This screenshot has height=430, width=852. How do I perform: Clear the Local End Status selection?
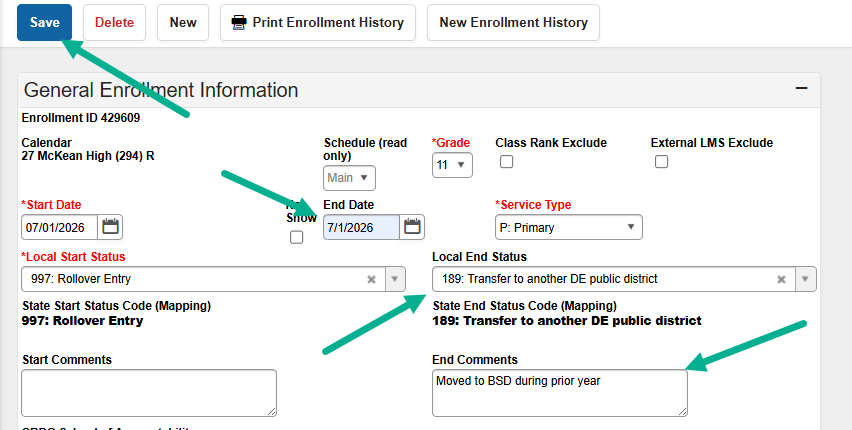tap(781, 279)
